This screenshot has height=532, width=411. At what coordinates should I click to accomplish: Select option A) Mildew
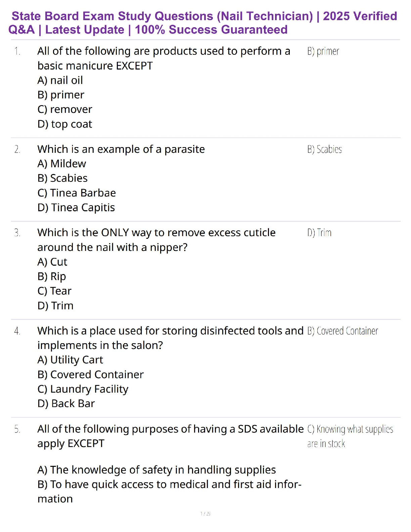(62, 164)
